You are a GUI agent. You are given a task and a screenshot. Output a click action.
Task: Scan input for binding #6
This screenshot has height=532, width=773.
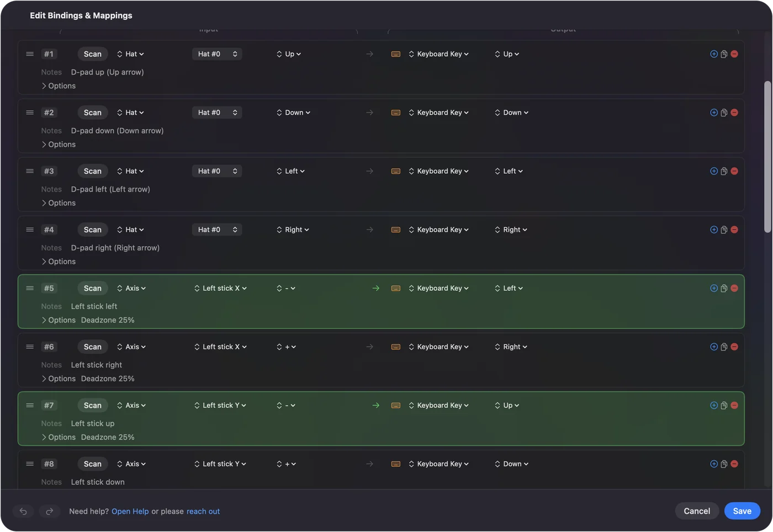(x=93, y=347)
